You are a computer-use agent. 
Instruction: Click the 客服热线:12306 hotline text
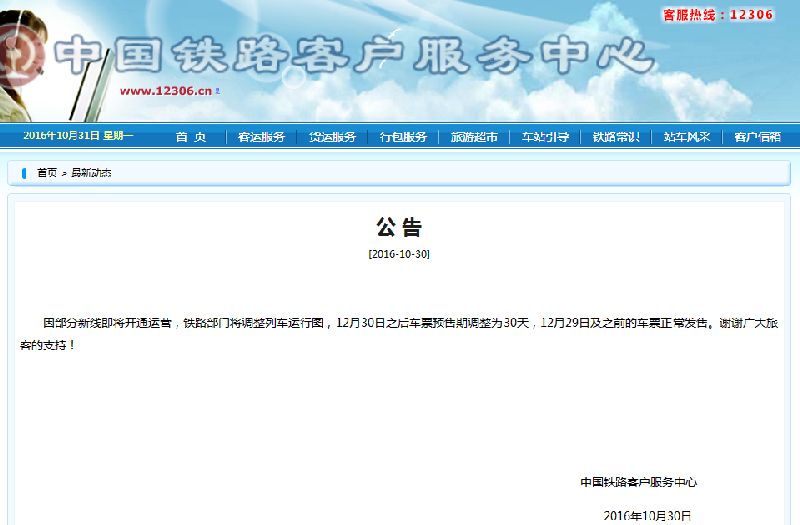tap(718, 14)
